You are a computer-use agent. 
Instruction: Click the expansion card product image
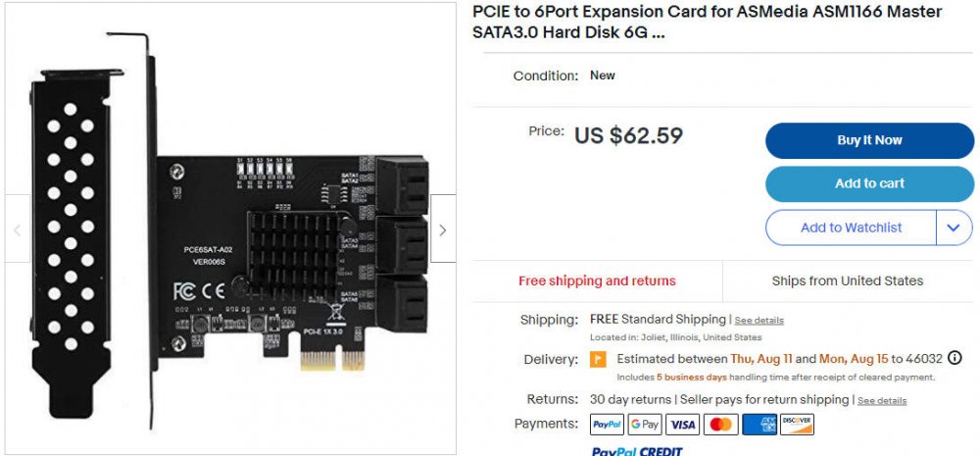[230, 228]
